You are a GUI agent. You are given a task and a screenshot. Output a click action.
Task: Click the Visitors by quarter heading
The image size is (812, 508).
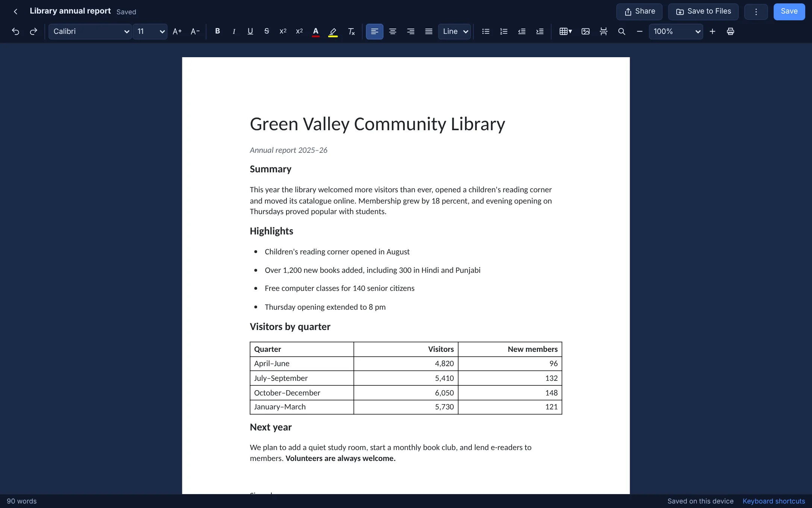tap(290, 327)
